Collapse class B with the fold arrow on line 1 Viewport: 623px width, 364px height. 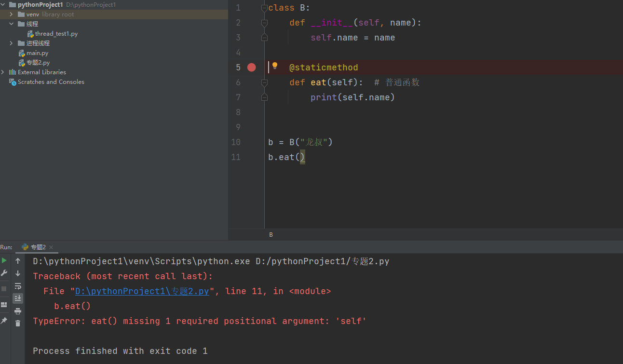point(264,8)
